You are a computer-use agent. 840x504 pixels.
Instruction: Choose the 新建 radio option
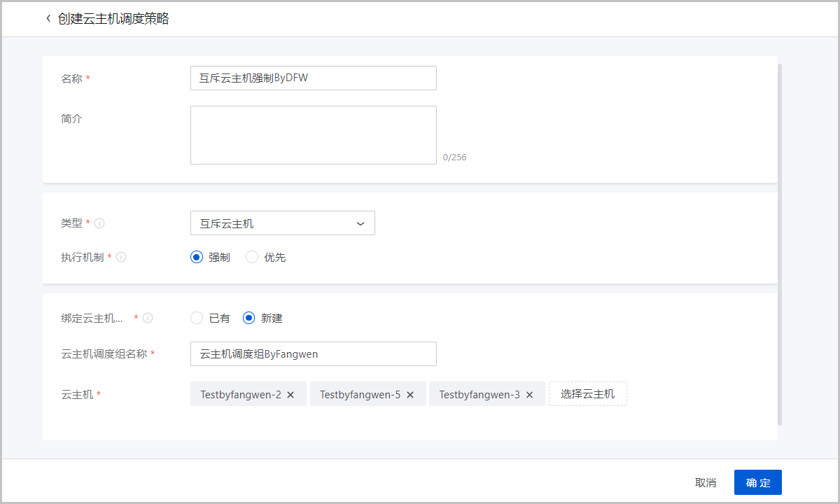click(x=248, y=318)
